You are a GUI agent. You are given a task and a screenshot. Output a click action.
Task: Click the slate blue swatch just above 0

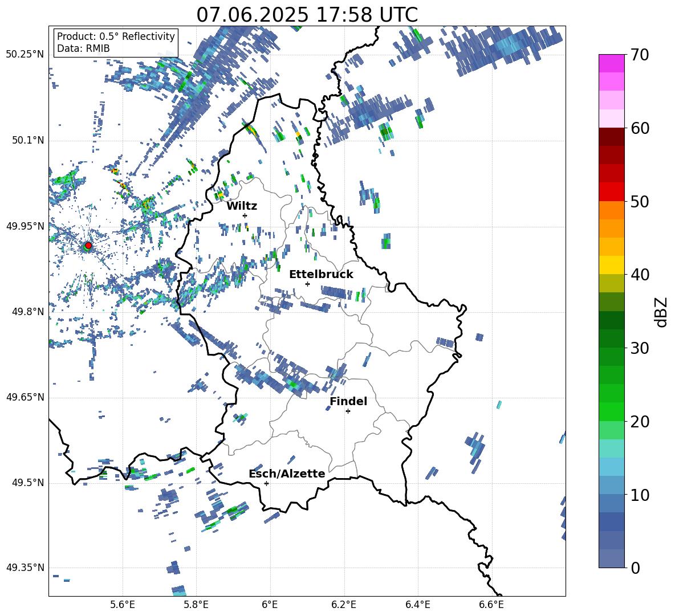tap(612, 558)
